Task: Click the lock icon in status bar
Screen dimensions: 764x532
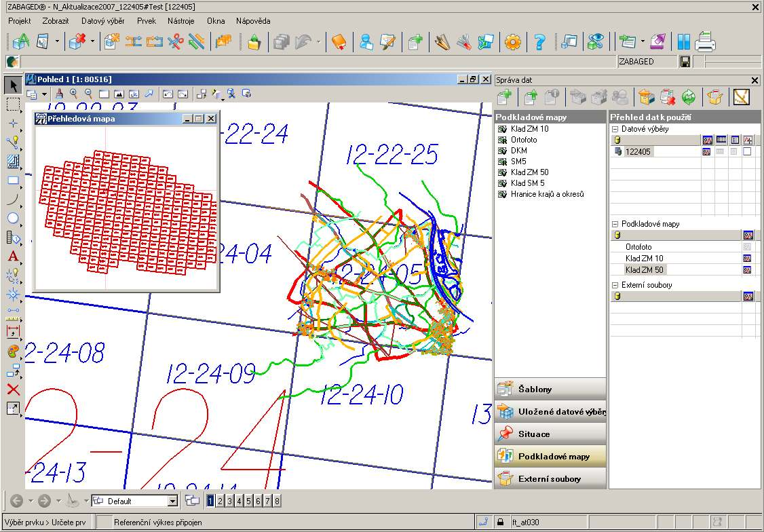Action: (x=500, y=522)
